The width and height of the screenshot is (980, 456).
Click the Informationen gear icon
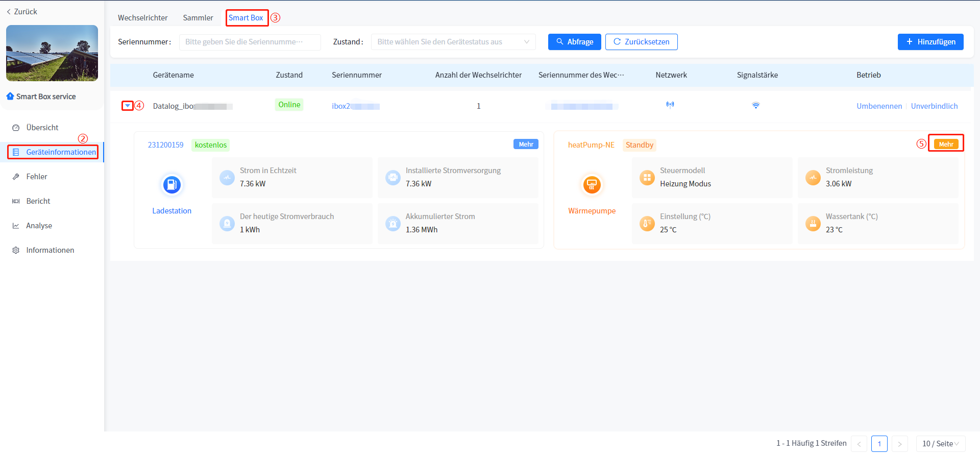coord(16,250)
